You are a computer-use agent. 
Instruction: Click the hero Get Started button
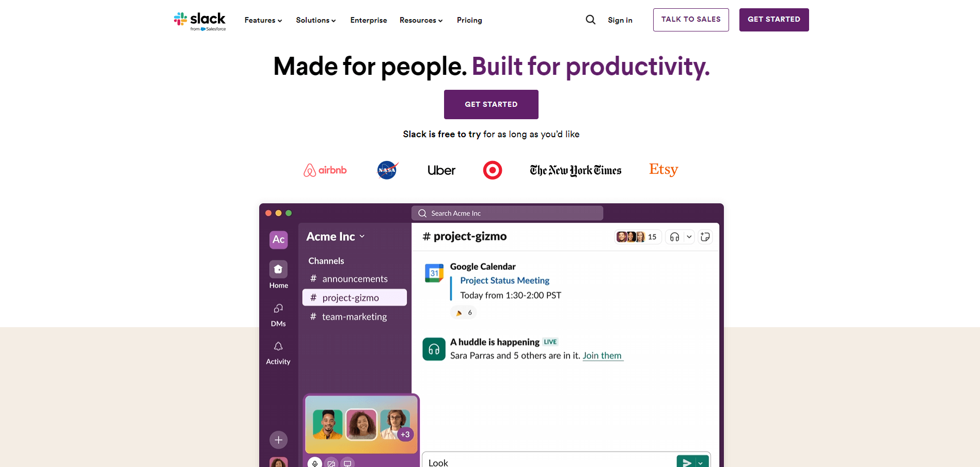pyautogui.click(x=491, y=104)
